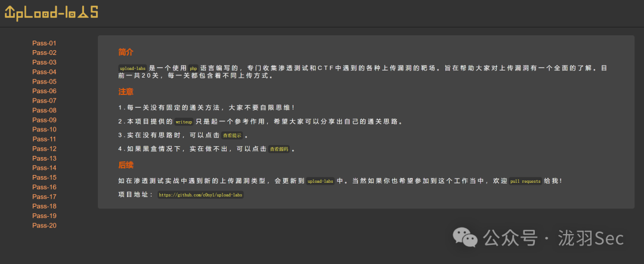Choose Pass-07 in the sidebar

44,101
